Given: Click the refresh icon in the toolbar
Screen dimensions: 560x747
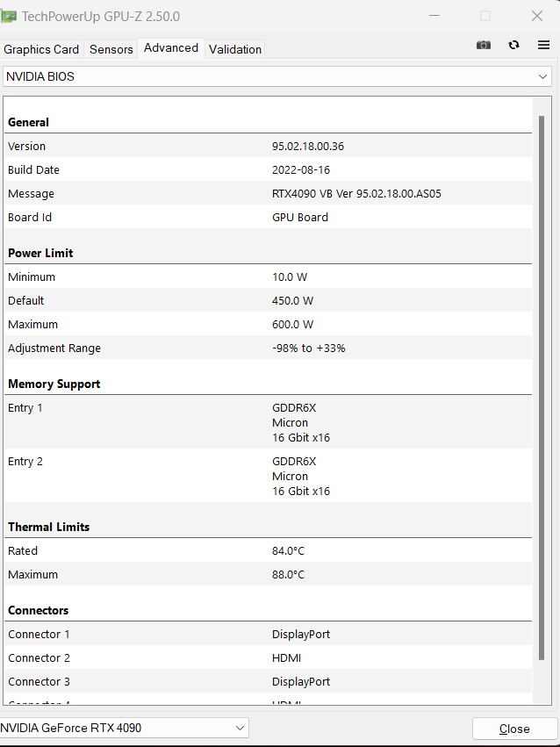Looking at the screenshot, I should click(x=513, y=45).
